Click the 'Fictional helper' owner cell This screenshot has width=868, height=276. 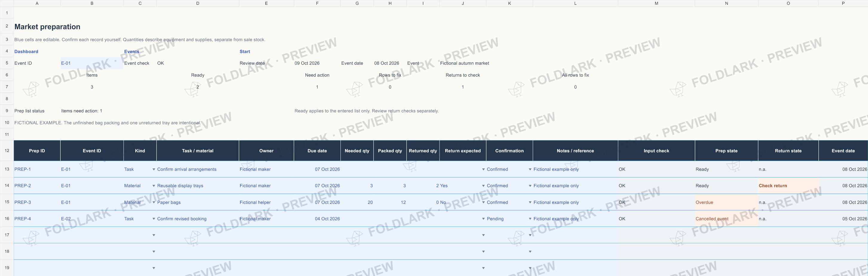coord(266,202)
